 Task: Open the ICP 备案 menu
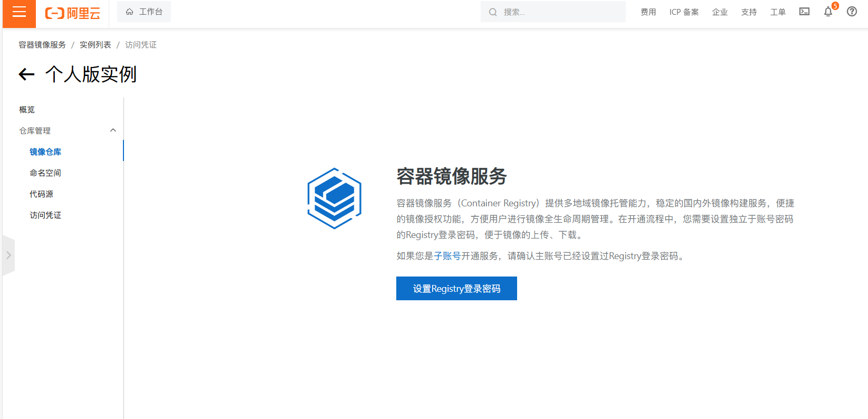(684, 12)
